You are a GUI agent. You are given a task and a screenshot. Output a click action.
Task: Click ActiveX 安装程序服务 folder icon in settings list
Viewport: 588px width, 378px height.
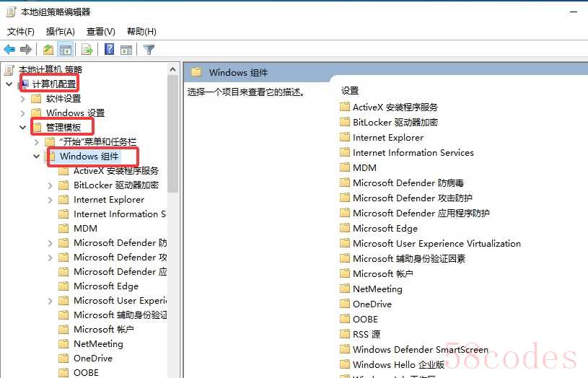pyautogui.click(x=345, y=107)
